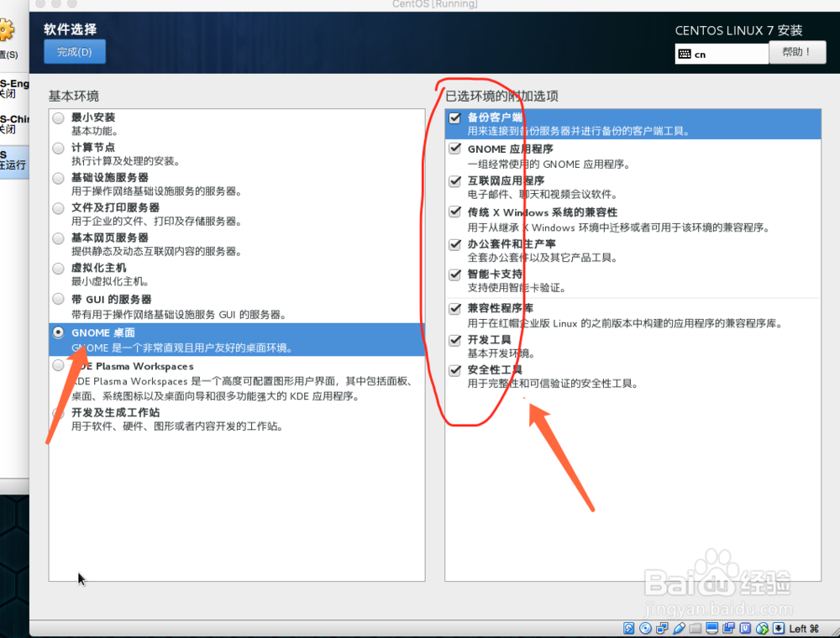
Task: Toggle the 开发工具 checkbox
Action: (454, 340)
